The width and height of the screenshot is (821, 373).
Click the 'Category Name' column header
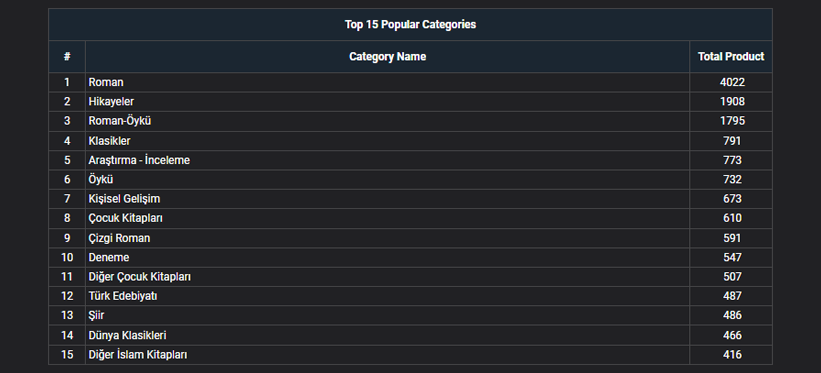[x=387, y=57]
